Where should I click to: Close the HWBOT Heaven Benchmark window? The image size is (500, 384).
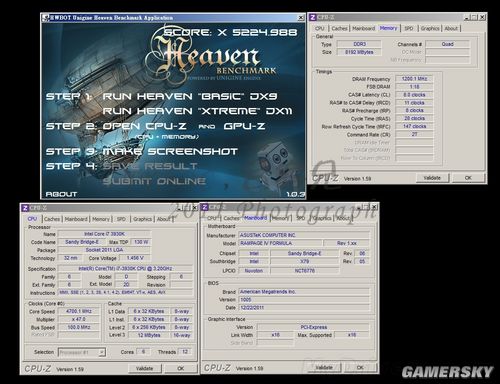click(x=301, y=18)
